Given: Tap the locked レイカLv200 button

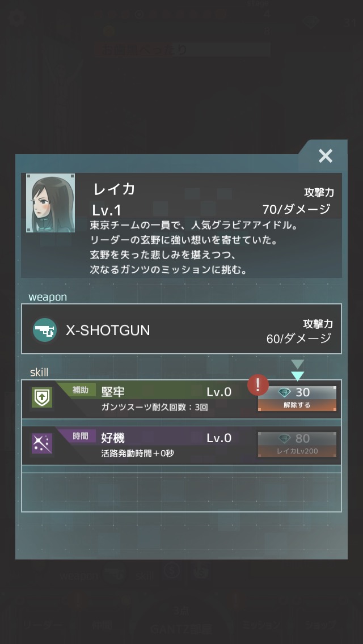Looking at the screenshot, I should (297, 444).
